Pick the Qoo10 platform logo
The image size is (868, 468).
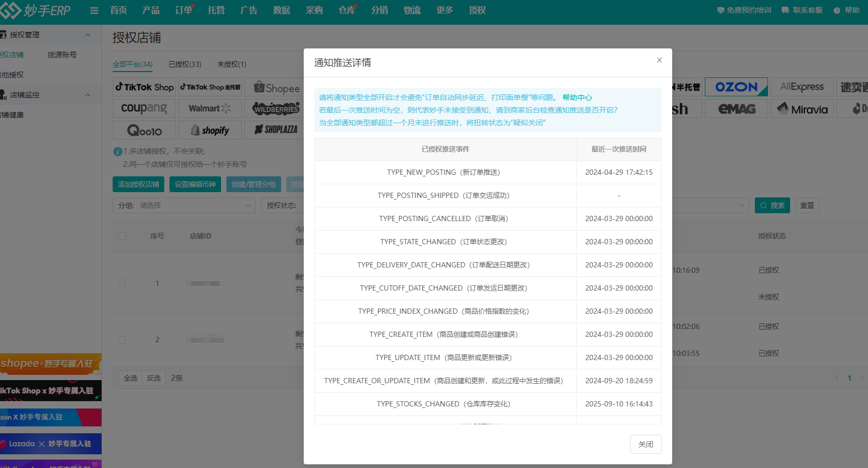(144, 131)
